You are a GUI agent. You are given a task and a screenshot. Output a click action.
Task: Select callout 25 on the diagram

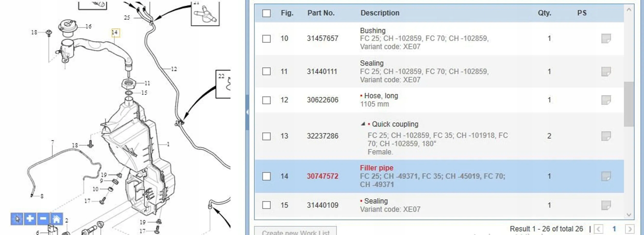pyautogui.click(x=127, y=18)
